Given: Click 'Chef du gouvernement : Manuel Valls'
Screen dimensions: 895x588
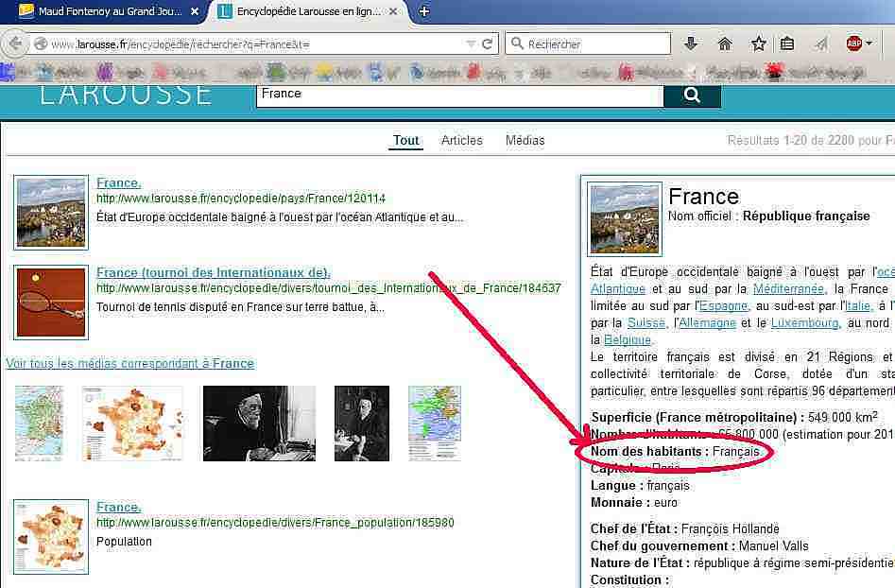Looking at the screenshot, I should pos(699,546).
